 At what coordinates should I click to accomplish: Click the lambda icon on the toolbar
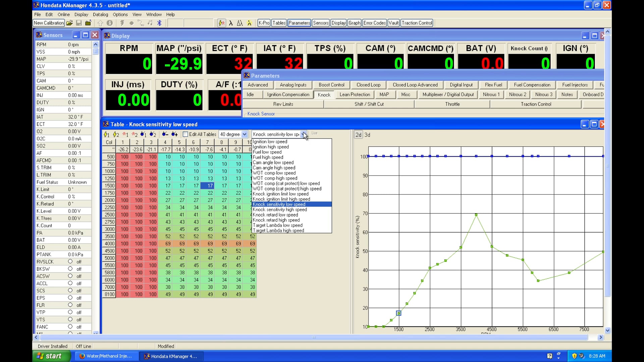click(x=231, y=23)
